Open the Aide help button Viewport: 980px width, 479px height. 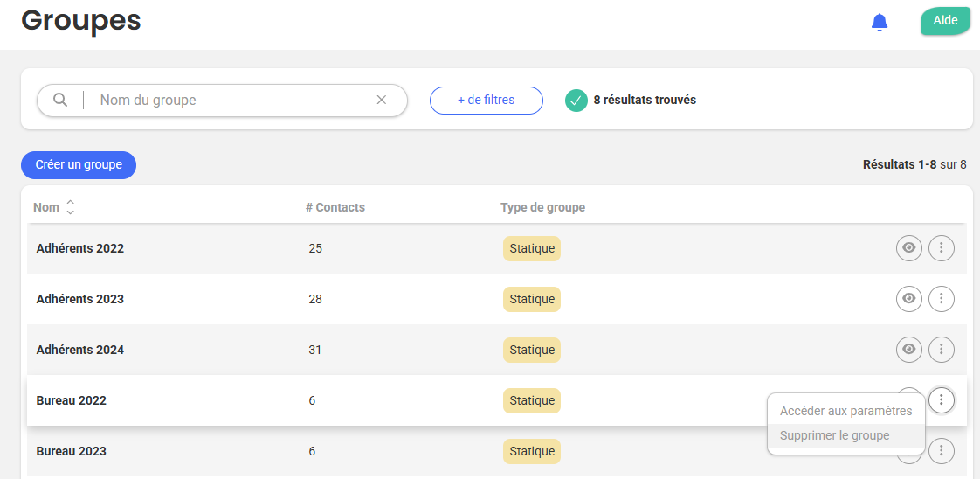click(x=945, y=21)
